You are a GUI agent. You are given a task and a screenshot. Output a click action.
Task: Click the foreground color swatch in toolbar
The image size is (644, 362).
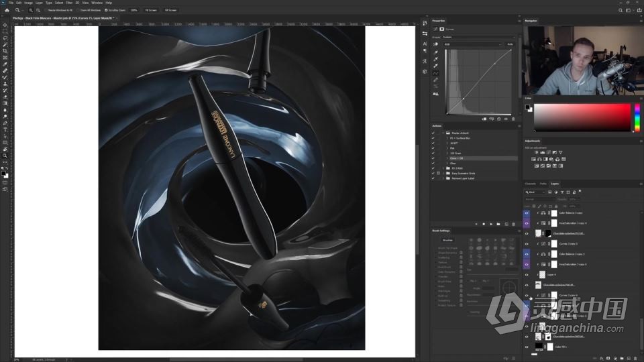[4, 174]
